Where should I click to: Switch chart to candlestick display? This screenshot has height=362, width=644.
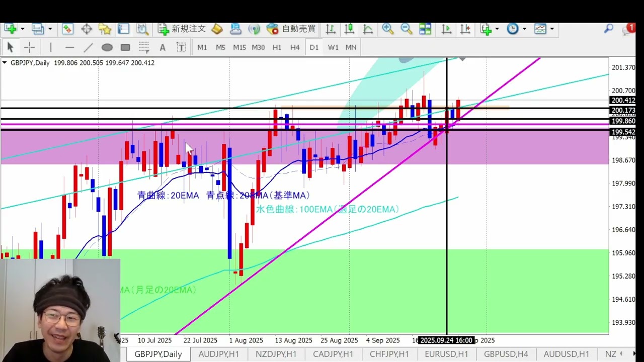349,29
